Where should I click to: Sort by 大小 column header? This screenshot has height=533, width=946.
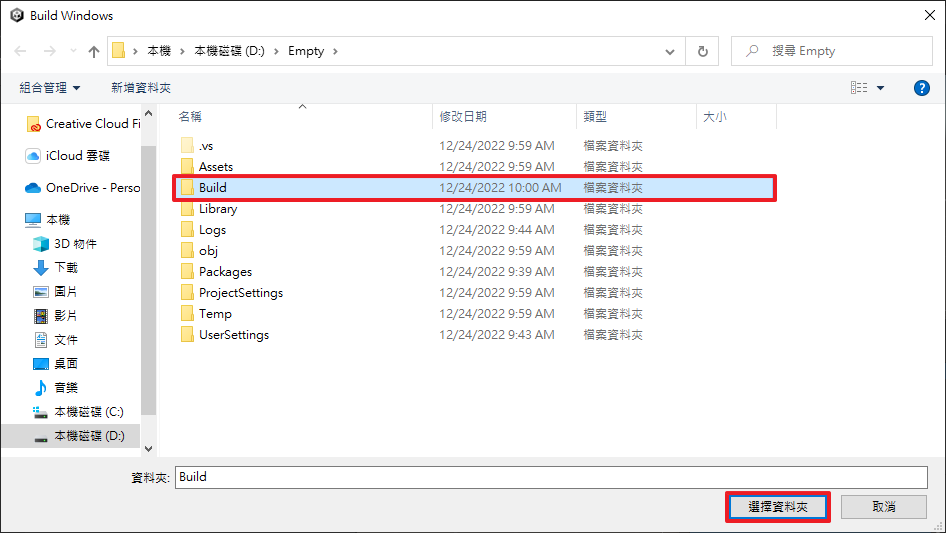point(715,116)
